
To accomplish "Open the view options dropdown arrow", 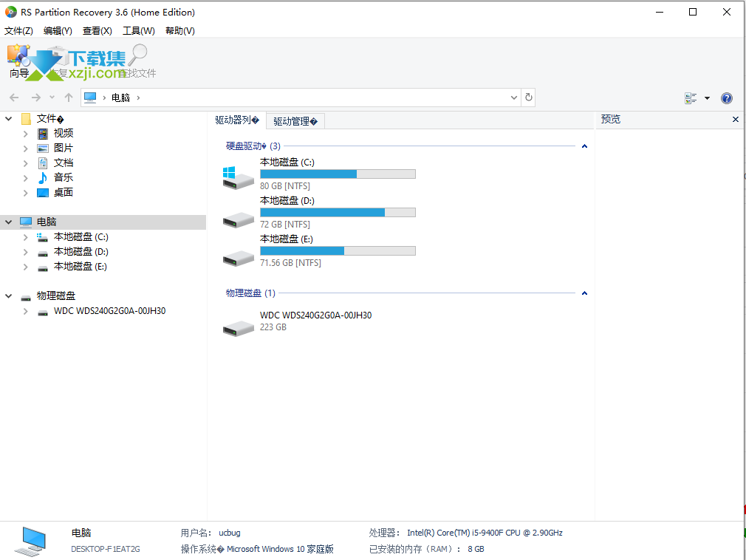I will coord(707,98).
